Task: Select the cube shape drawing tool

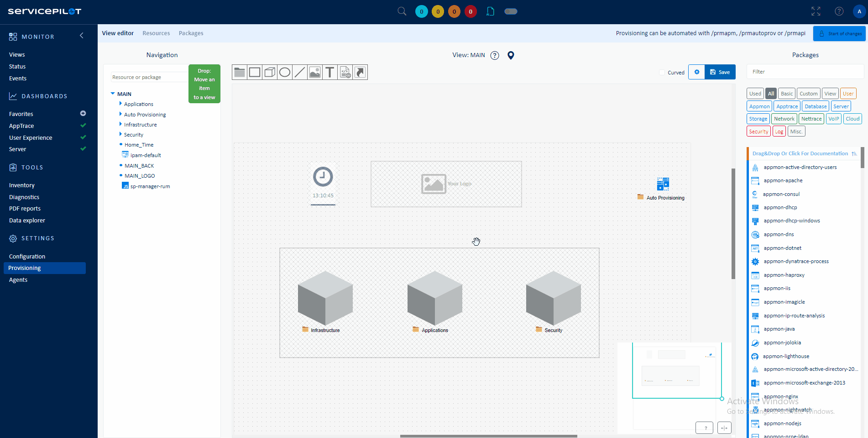Action: (x=270, y=72)
